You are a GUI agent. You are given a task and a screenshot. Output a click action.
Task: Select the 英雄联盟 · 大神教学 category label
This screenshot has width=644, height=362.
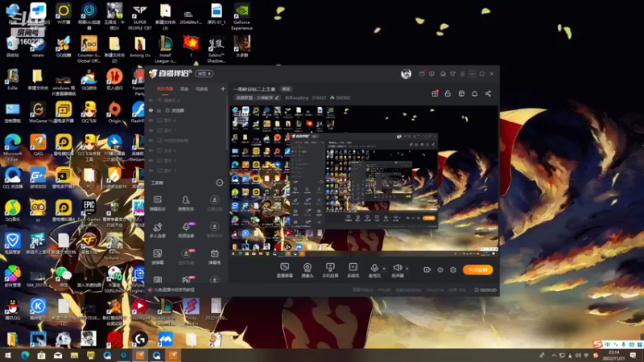[x=254, y=97]
